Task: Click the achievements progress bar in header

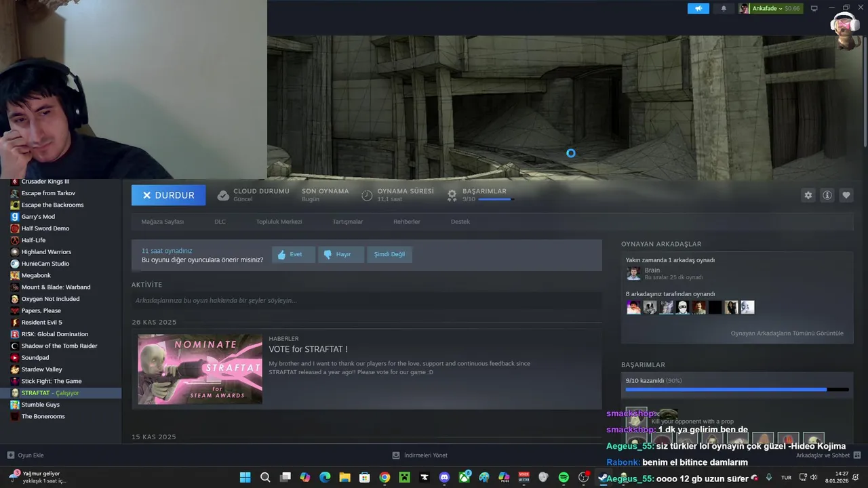Action: pos(496,199)
